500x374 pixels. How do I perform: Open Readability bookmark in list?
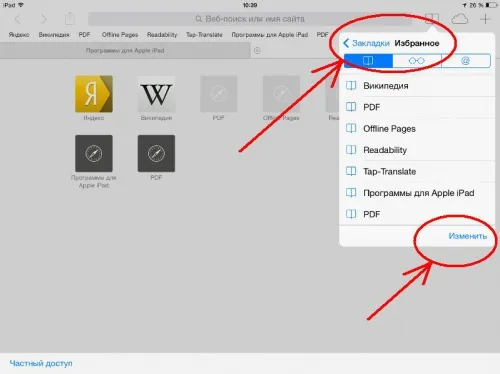[417, 150]
